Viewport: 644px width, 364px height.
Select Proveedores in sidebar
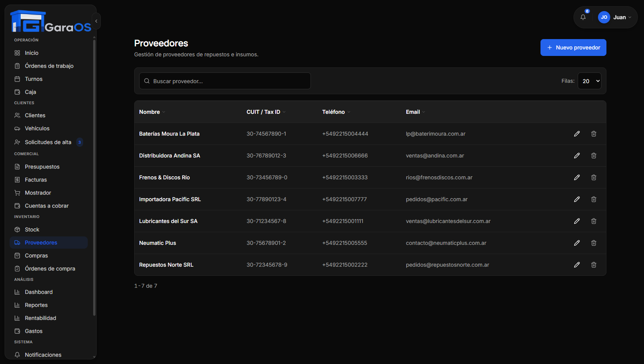pyautogui.click(x=49, y=243)
